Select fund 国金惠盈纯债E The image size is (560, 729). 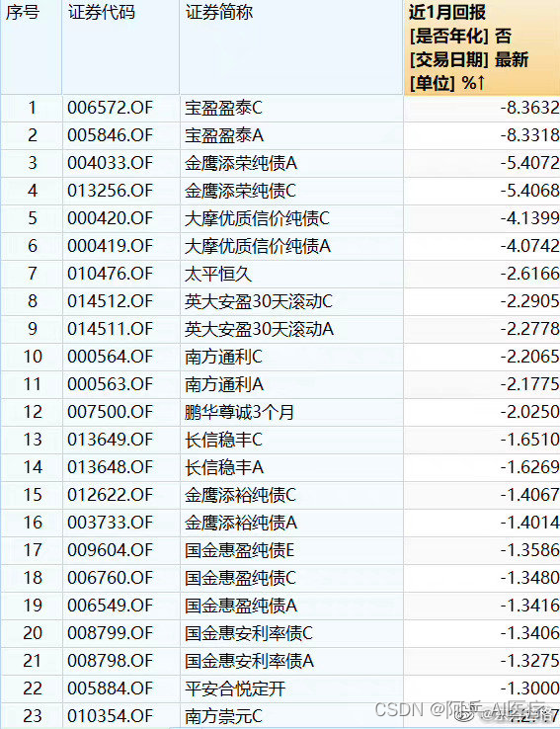click(239, 550)
